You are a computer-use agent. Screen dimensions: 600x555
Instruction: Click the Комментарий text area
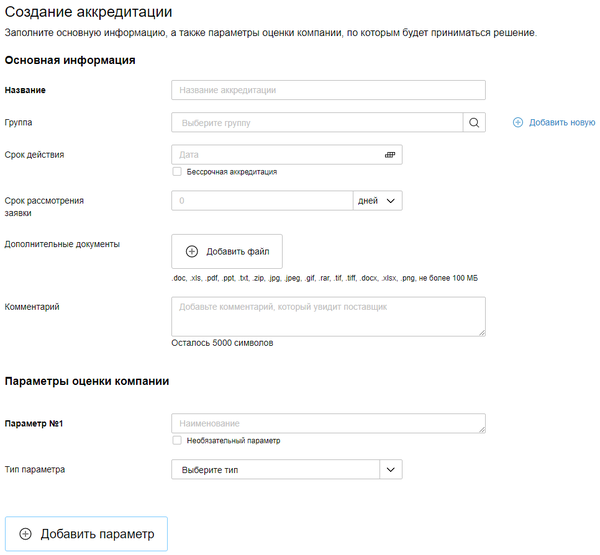(328, 316)
